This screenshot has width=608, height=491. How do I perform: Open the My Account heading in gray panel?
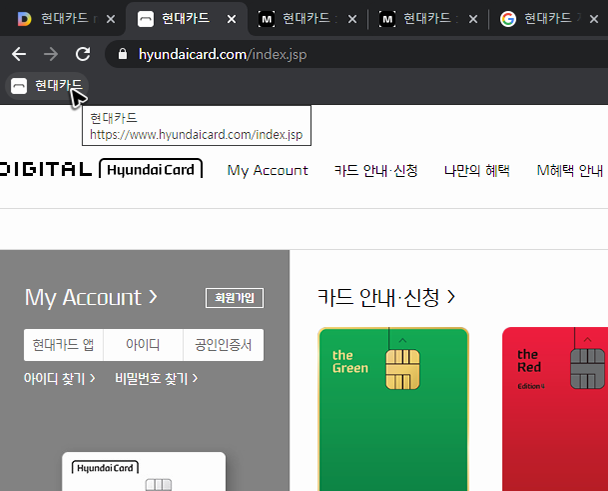point(91,298)
